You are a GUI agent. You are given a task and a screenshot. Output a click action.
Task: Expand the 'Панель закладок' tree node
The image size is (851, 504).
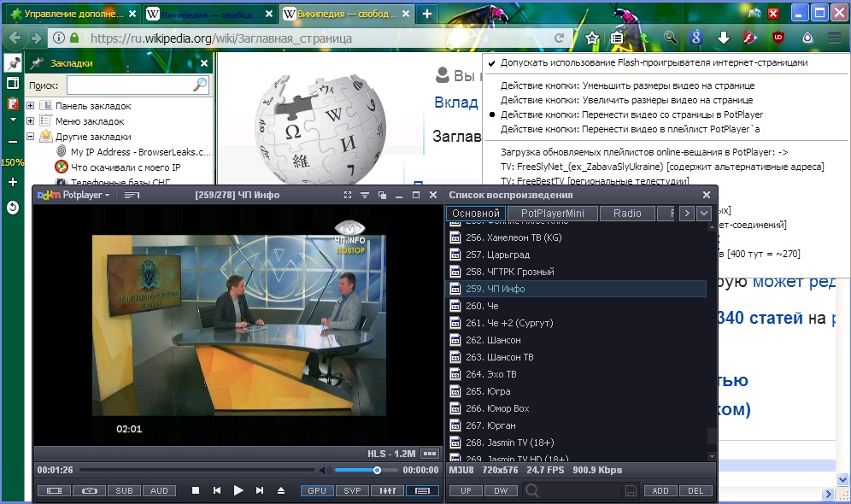click(x=31, y=106)
